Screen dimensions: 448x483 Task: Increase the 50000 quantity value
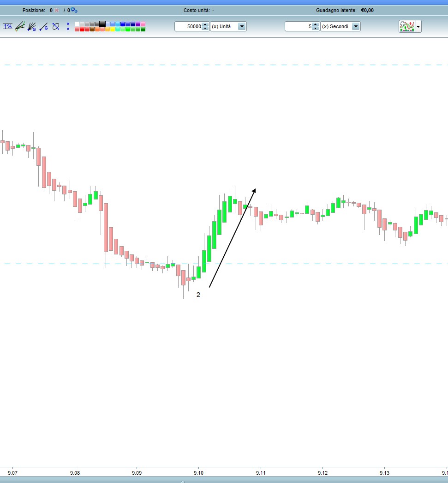205,24
